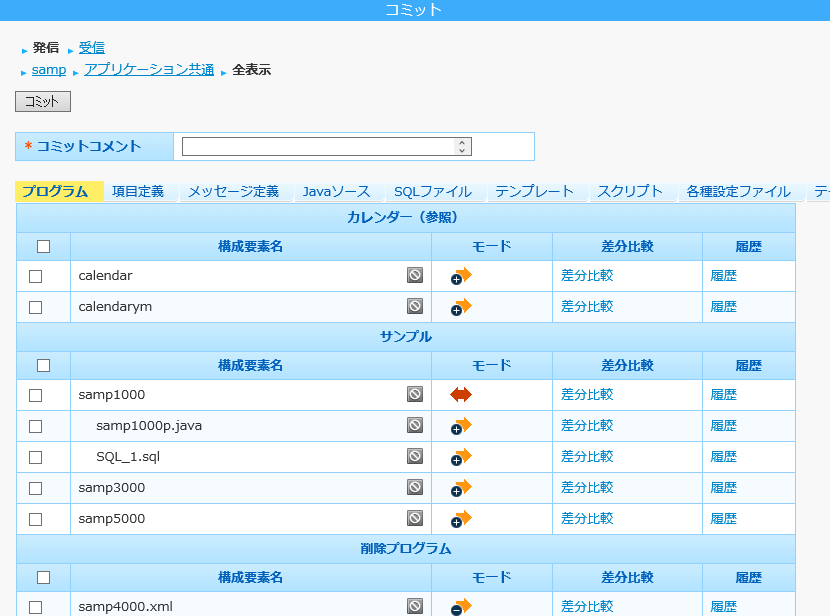Click the prohibit icon in SQL_1.sql row
This screenshot has height=616, width=830.
[414, 456]
